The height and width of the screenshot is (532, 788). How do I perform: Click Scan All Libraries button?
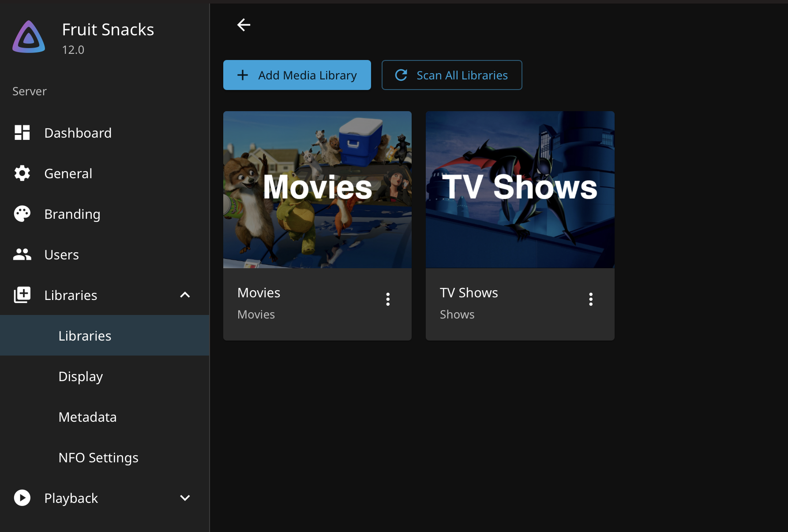[452, 75]
